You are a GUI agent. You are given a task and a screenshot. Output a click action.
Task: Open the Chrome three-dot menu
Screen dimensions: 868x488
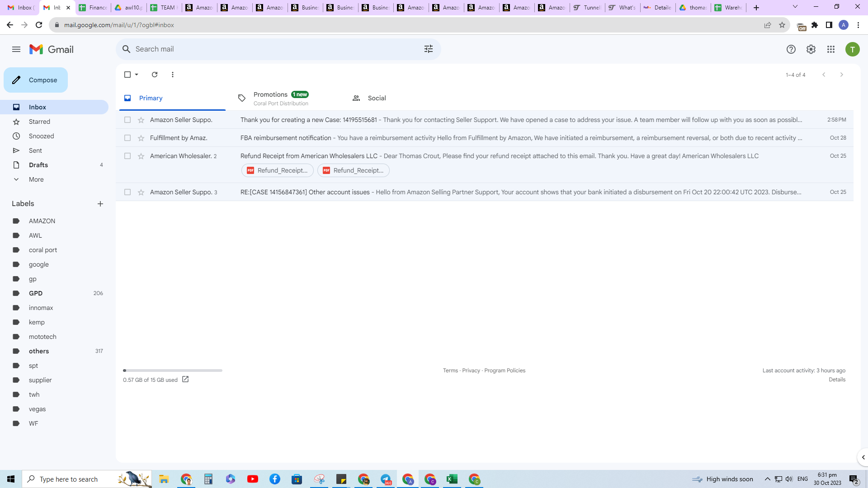tap(858, 25)
